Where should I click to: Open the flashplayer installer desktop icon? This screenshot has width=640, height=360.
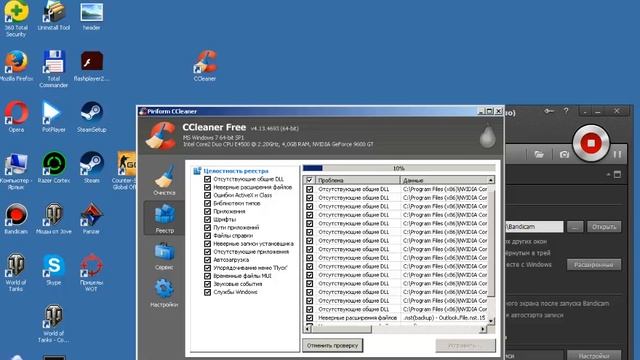[91, 66]
